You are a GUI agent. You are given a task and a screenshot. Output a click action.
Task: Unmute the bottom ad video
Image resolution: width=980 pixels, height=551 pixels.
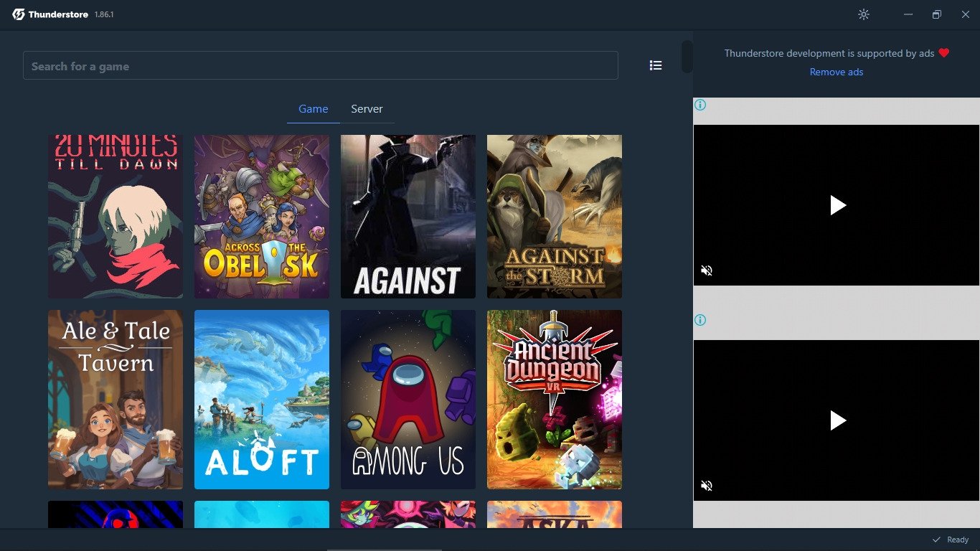[x=707, y=486]
